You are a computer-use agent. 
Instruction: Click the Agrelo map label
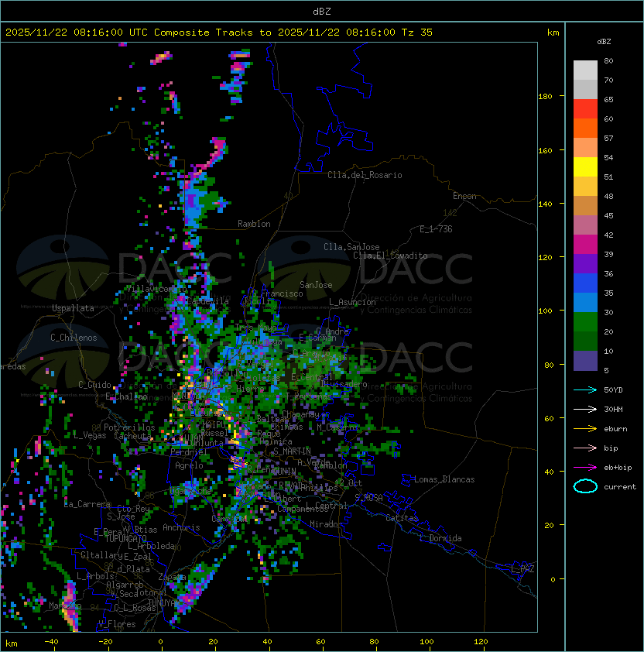189,465
